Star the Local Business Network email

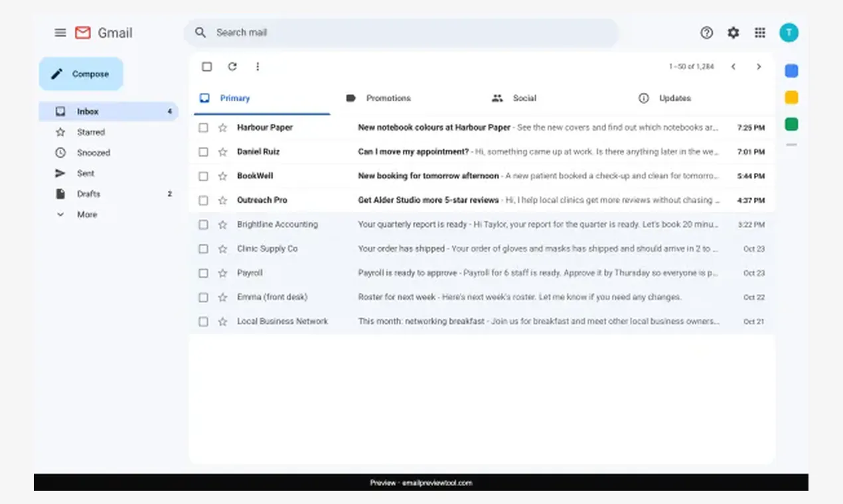[x=222, y=322]
